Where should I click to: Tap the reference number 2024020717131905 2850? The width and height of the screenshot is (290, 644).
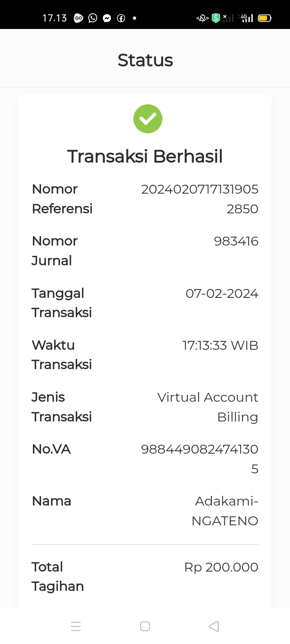click(x=200, y=199)
